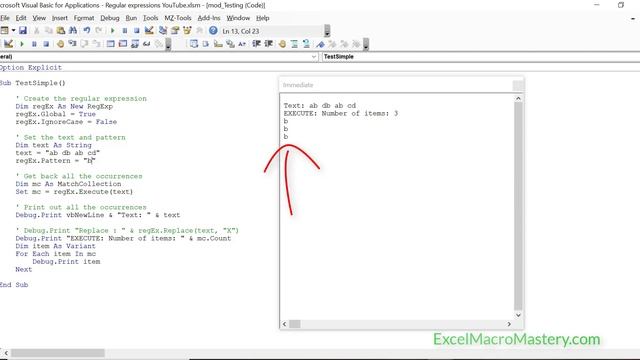This screenshot has width=640, height=360.
Task: Open the Format menu
Action: (84, 18)
